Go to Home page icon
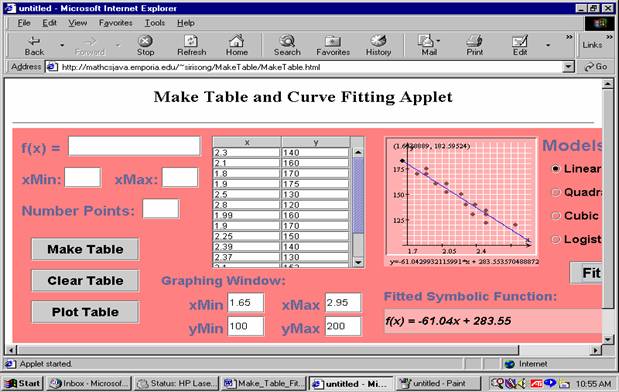The image size is (619, 392). coord(237,41)
